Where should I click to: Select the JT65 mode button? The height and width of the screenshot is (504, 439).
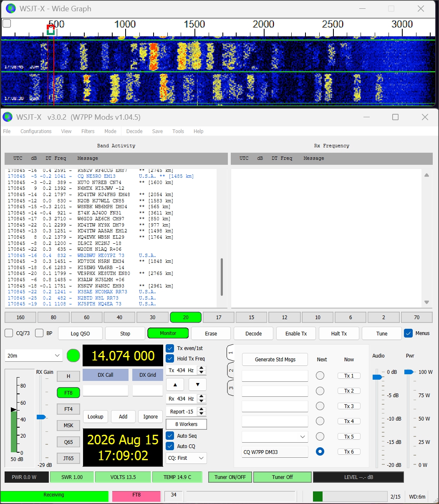tap(68, 458)
